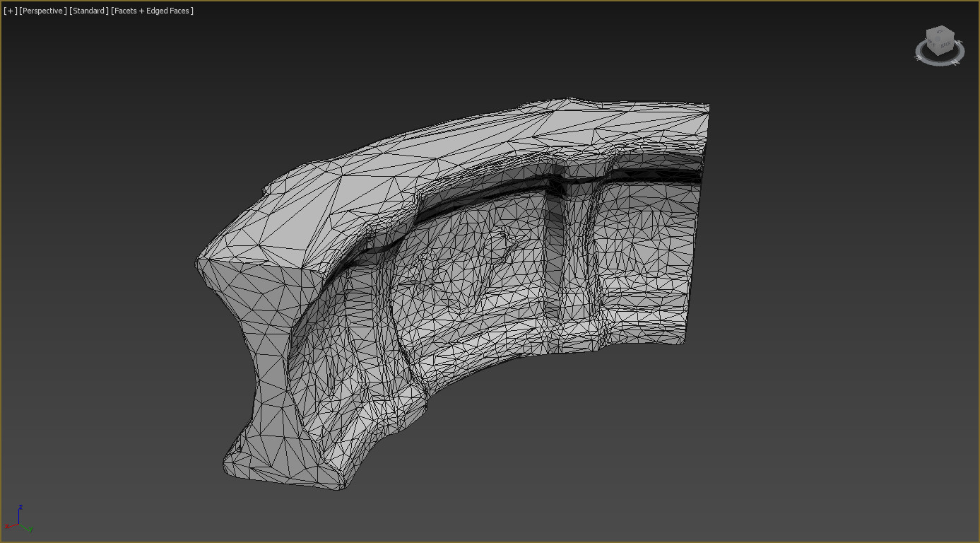Open the [+] general viewport menu
Image resolution: width=980 pixels, height=543 pixels.
[x=11, y=11]
